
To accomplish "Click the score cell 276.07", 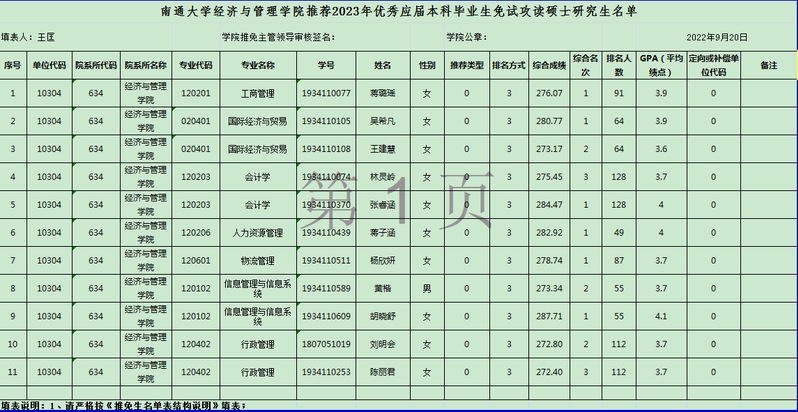I will click(x=550, y=94).
